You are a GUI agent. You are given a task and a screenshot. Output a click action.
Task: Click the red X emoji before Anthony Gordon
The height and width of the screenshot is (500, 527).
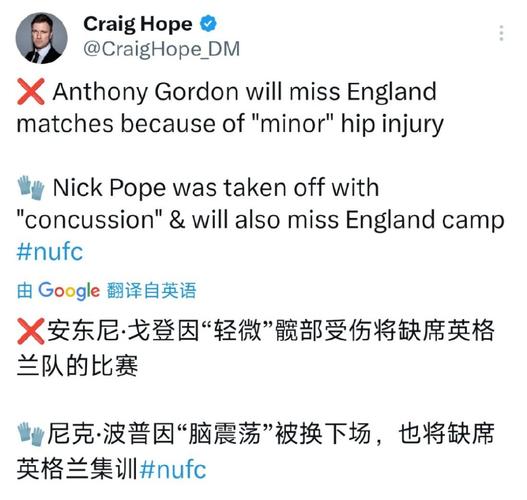(31, 91)
